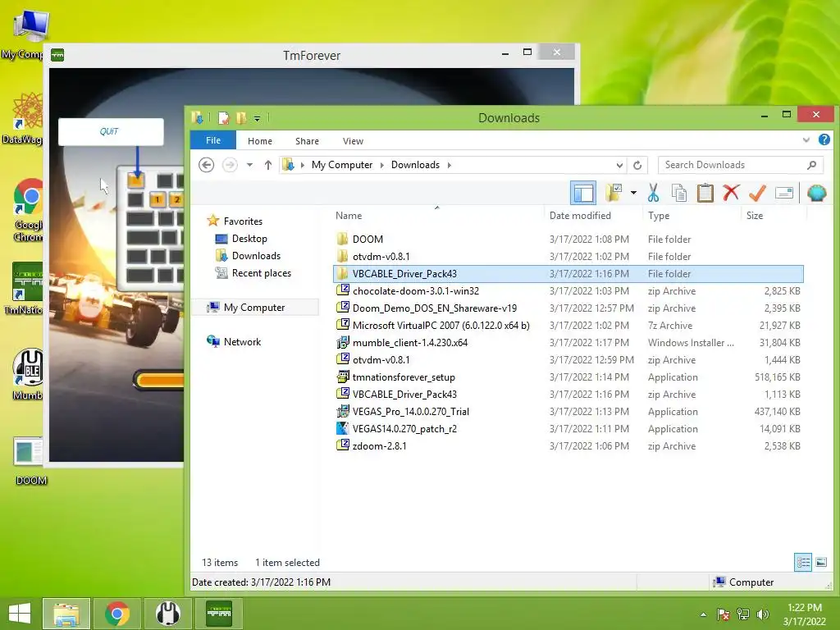This screenshot has width=840, height=630.
Task: Sort by the Date modified column header
Action: [x=580, y=216]
